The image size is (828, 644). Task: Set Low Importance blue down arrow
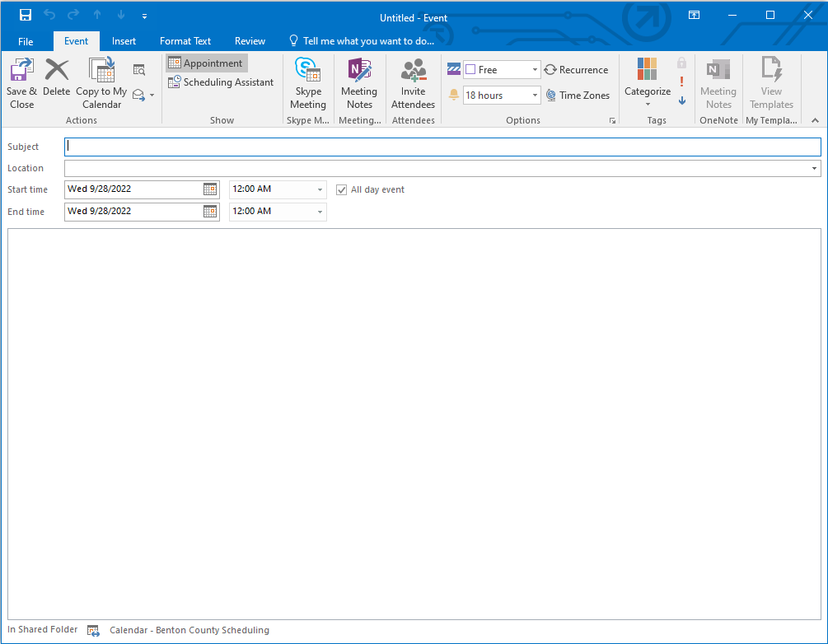pyautogui.click(x=681, y=100)
